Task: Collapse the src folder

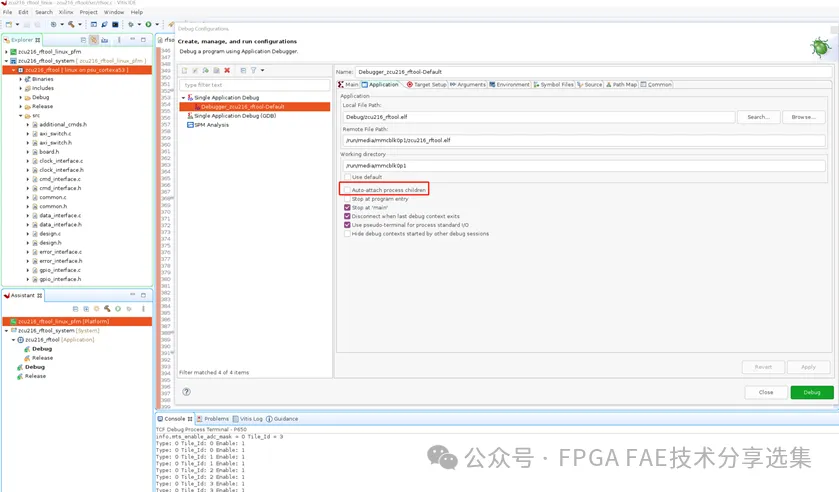Action: click(21, 116)
